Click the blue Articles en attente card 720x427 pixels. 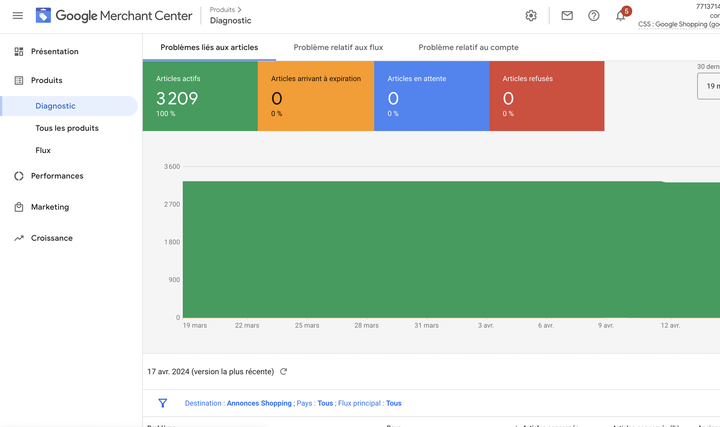tap(432, 96)
